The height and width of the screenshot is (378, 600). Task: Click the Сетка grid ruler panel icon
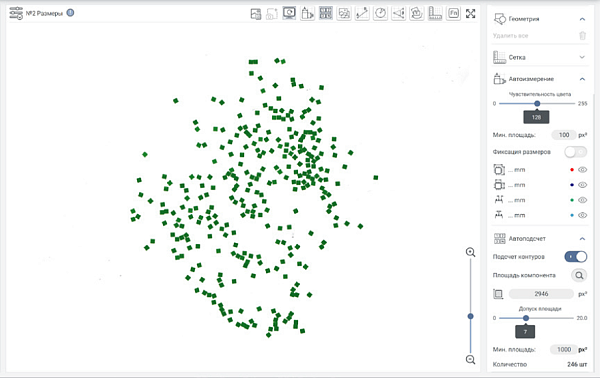tap(499, 57)
